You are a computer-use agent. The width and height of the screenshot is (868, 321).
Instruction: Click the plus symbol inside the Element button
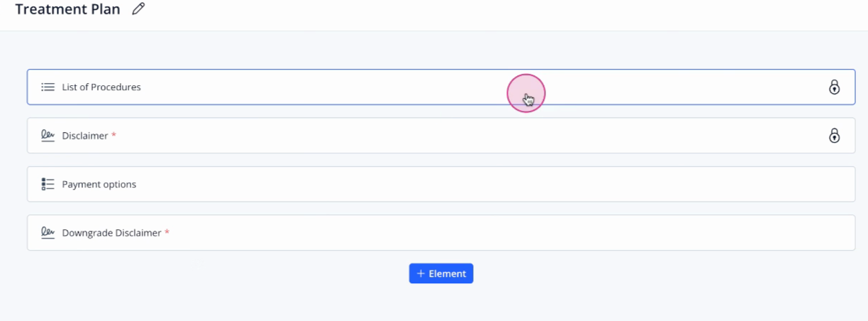pos(421,273)
